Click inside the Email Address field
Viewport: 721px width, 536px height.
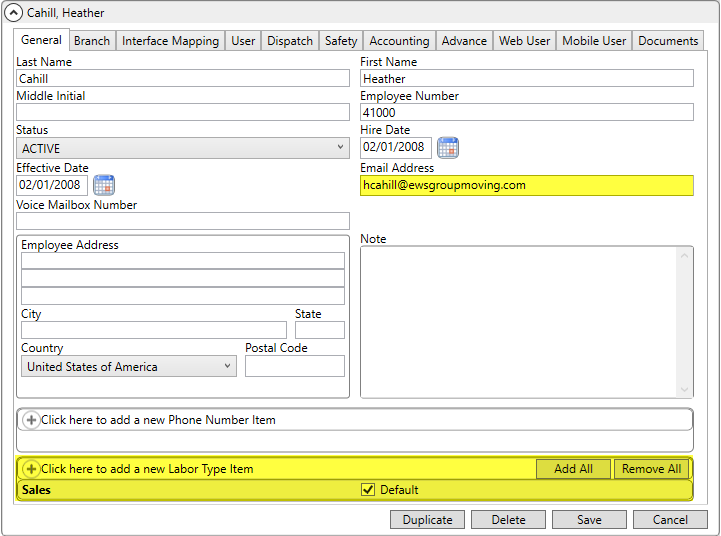pos(526,185)
